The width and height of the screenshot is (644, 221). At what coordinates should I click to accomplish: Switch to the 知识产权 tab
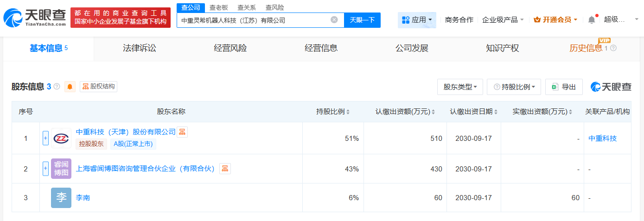pos(502,48)
